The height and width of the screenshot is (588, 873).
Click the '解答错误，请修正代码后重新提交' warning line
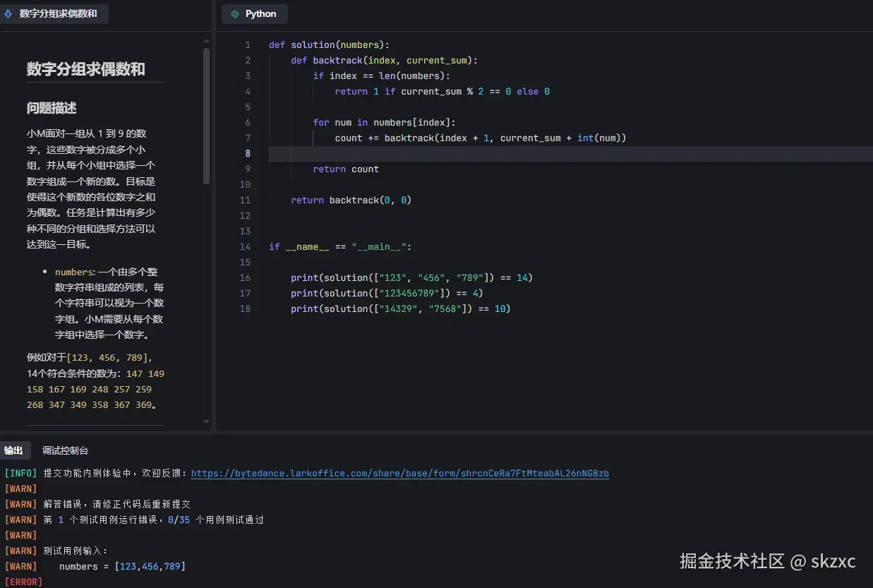(97, 505)
